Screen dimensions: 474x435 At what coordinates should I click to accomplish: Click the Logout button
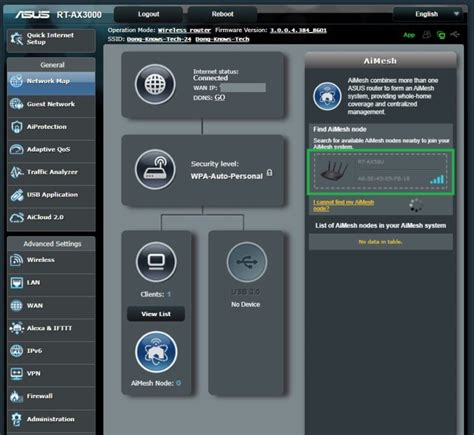pos(148,14)
